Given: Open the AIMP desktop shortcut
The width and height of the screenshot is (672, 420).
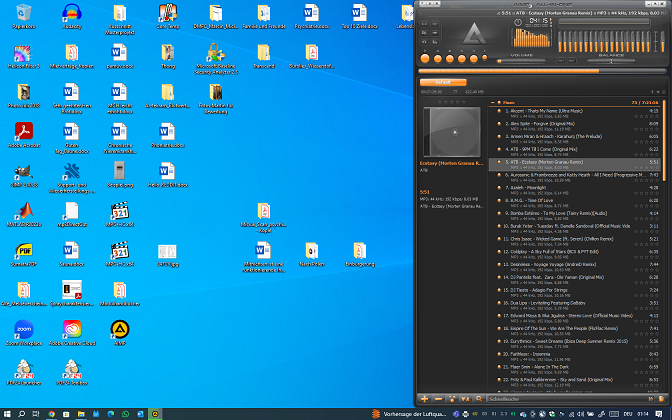Looking at the screenshot, I should click(120, 333).
